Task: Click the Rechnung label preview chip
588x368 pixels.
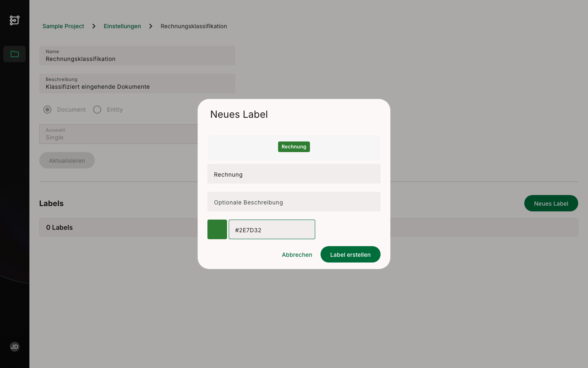Action: (x=294, y=147)
